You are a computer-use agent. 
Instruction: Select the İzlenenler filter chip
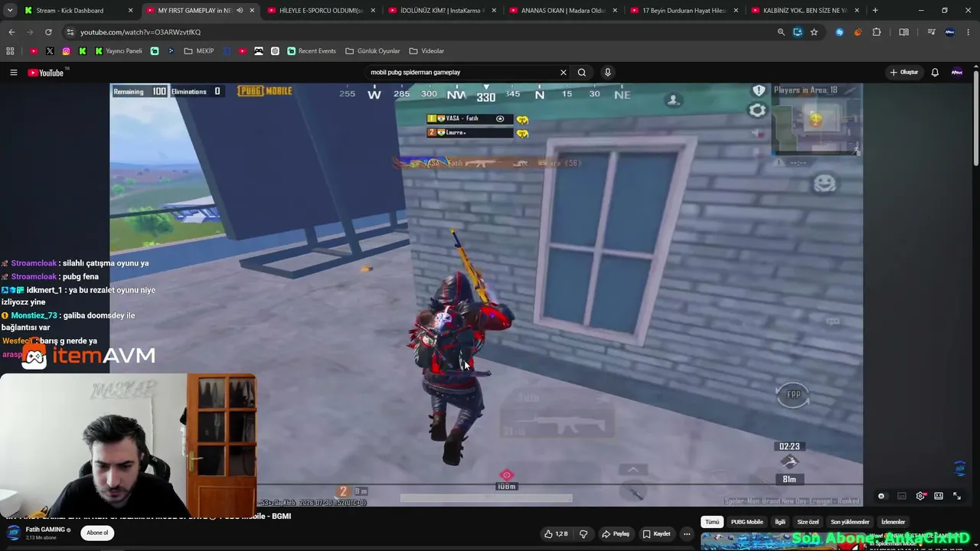(x=893, y=522)
